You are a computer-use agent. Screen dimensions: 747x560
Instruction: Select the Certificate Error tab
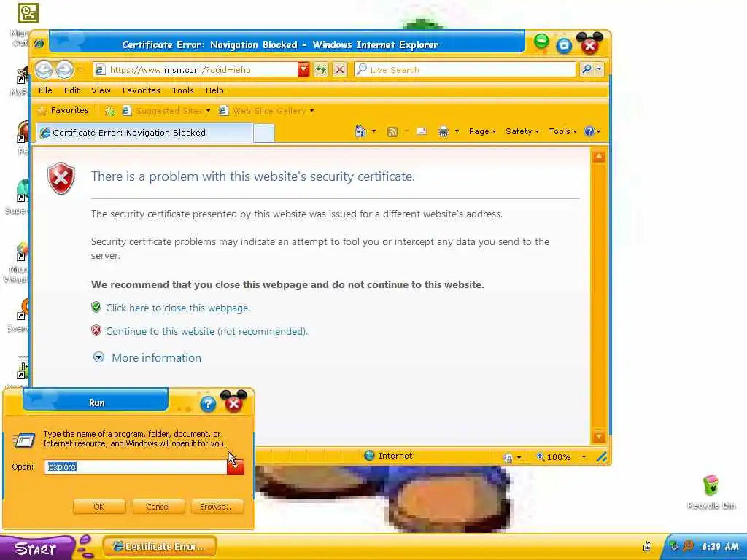[144, 133]
